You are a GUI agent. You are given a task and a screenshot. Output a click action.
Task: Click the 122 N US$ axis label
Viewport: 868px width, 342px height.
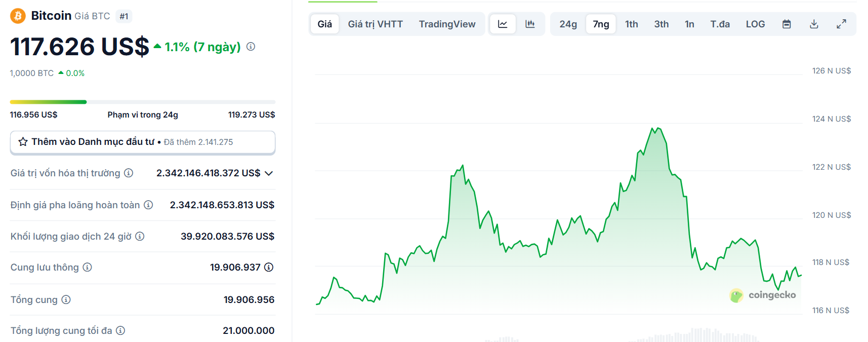(832, 167)
